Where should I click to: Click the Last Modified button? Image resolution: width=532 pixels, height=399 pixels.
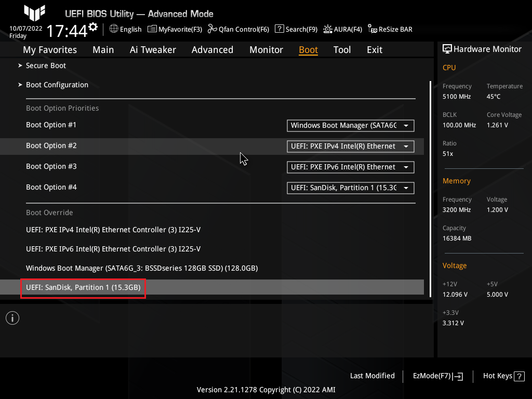tap(372, 376)
